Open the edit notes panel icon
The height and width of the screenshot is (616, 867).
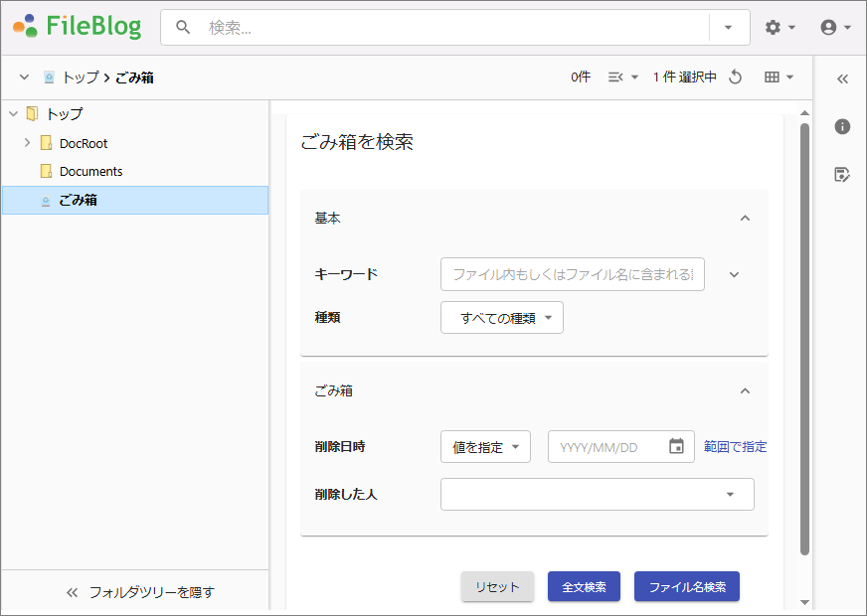[842, 175]
